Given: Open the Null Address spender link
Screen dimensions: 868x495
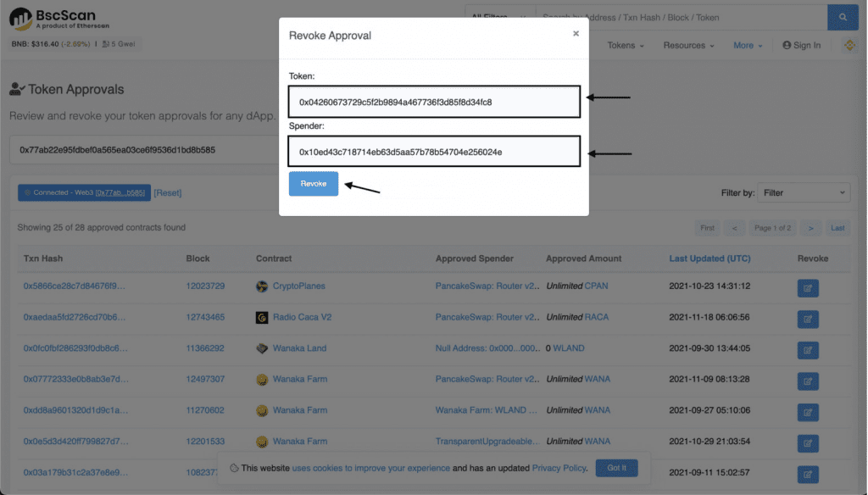Looking at the screenshot, I should [x=487, y=348].
